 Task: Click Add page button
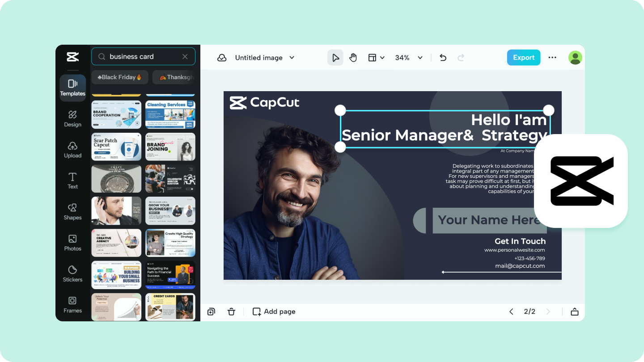[274, 311]
